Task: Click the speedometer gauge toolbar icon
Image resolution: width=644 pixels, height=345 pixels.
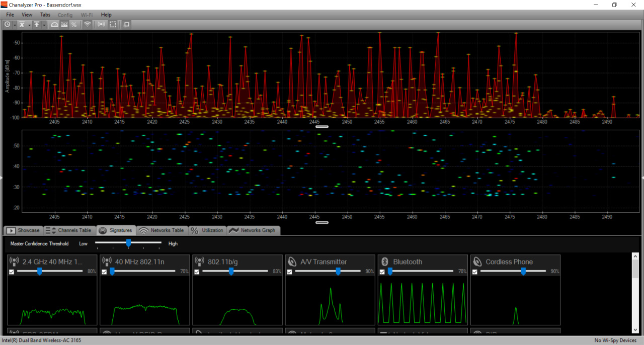Action: (x=55, y=24)
